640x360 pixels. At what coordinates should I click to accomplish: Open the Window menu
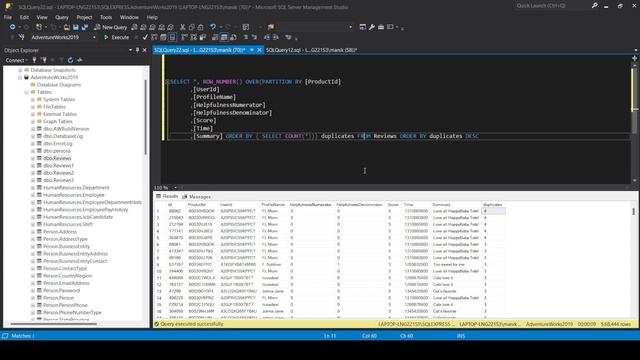tap(129, 17)
